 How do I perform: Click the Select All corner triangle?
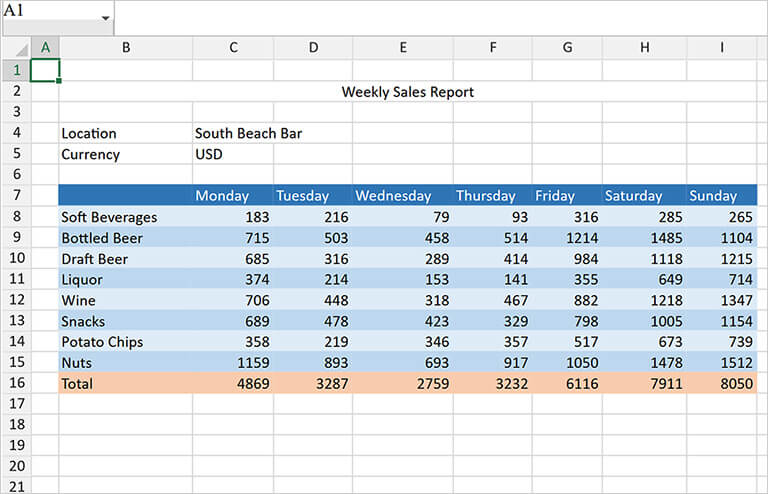[x=16, y=48]
